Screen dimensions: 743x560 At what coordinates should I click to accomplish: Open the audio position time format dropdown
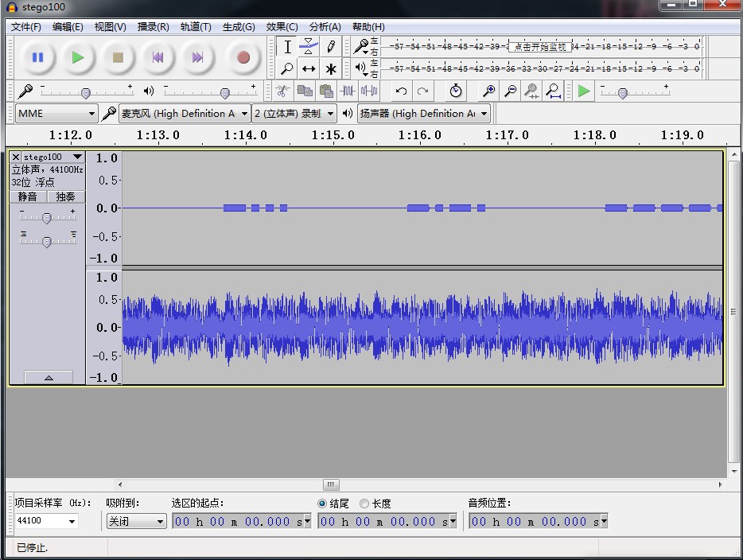point(604,521)
